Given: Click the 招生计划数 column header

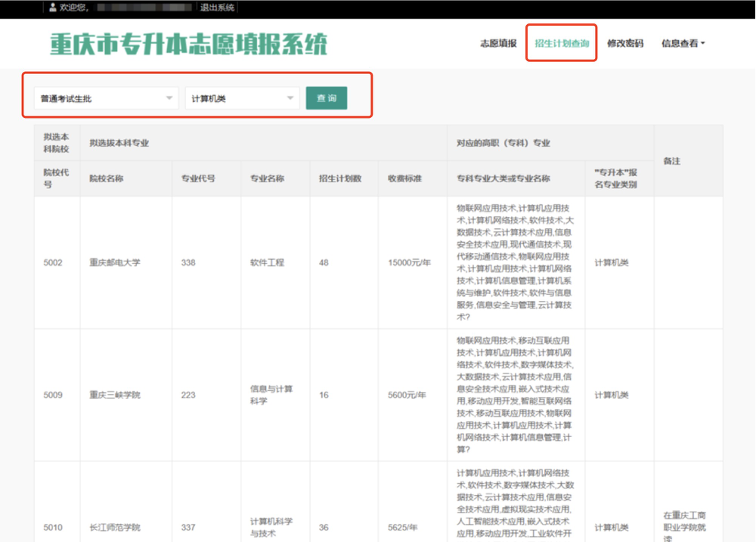Looking at the screenshot, I should pos(340,179).
